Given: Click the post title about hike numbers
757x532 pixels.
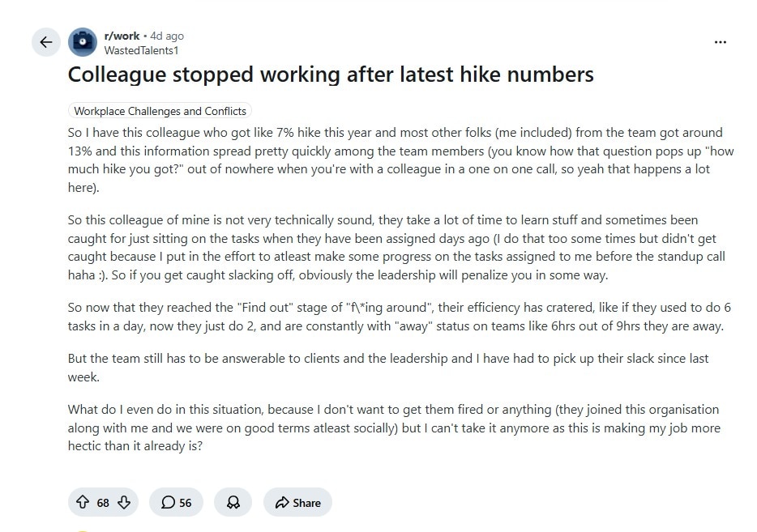Looking at the screenshot, I should pyautogui.click(x=331, y=74).
